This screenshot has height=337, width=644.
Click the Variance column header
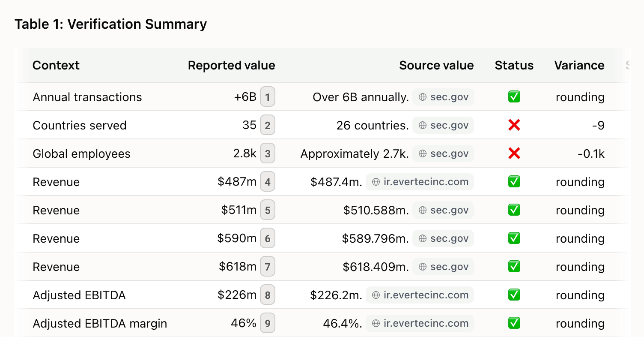579,65
